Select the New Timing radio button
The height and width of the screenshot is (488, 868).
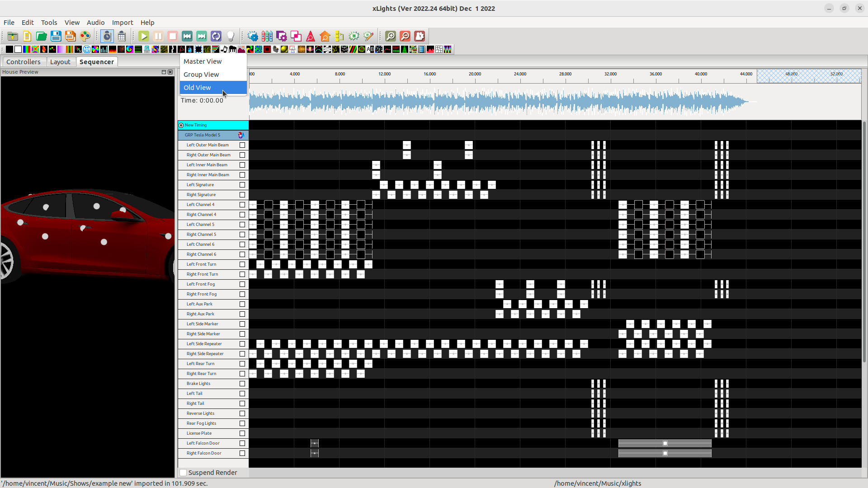pos(181,125)
